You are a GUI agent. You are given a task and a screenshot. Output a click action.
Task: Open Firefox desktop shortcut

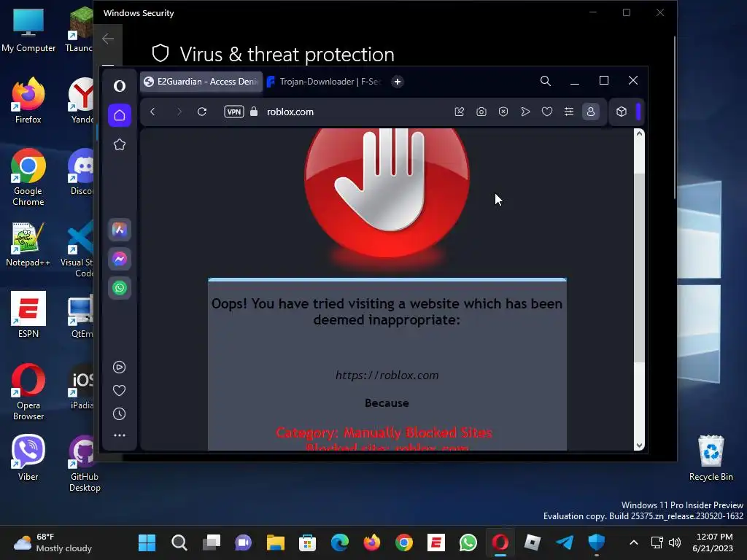(28, 101)
